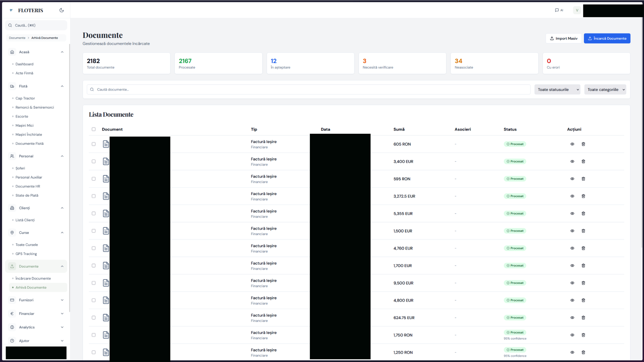The width and height of the screenshot is (644, 362).
Task: Open Încărcare Documente page
Action: tap(33, 279)
